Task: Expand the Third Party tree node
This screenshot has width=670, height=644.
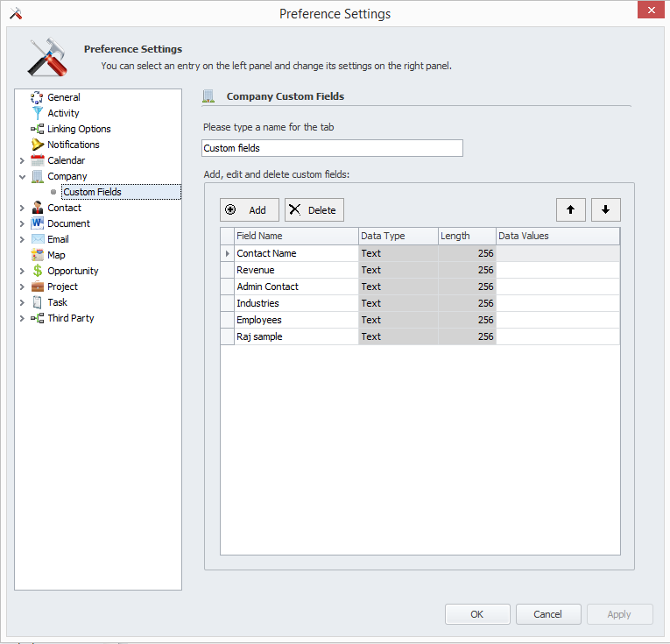Action: [x=22, y=318]
